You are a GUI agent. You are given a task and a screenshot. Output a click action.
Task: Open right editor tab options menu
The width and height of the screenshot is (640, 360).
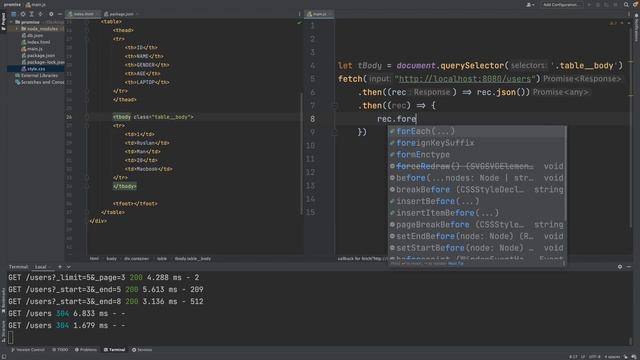coord(629,14)
